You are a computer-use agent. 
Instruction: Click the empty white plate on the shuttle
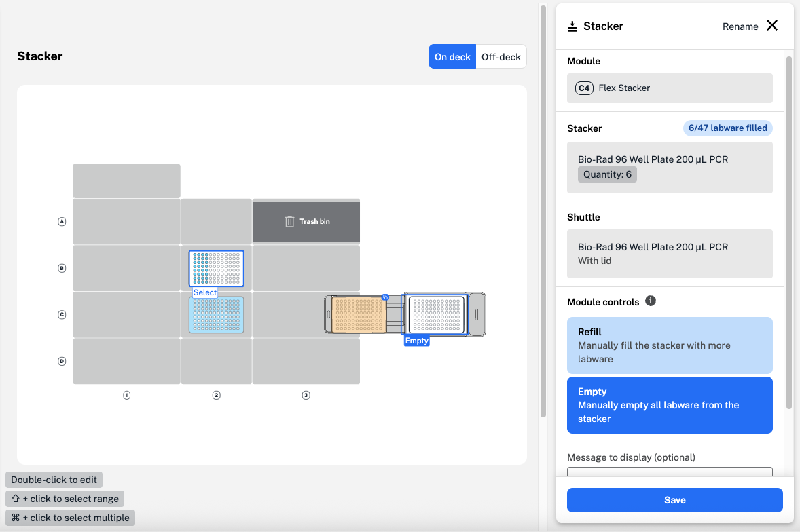[436, 315]
